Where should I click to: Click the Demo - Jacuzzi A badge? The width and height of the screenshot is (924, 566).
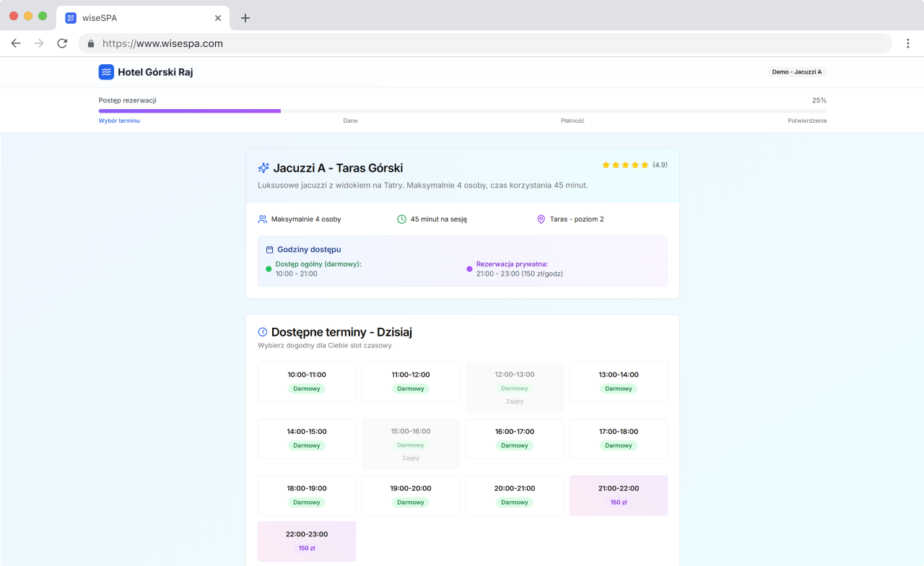(797, 72)
